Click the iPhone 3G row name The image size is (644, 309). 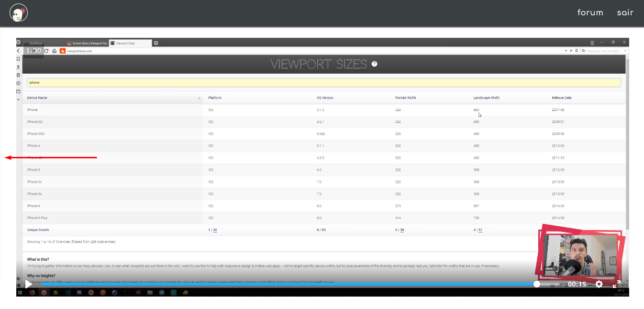(x=34, y=122)
